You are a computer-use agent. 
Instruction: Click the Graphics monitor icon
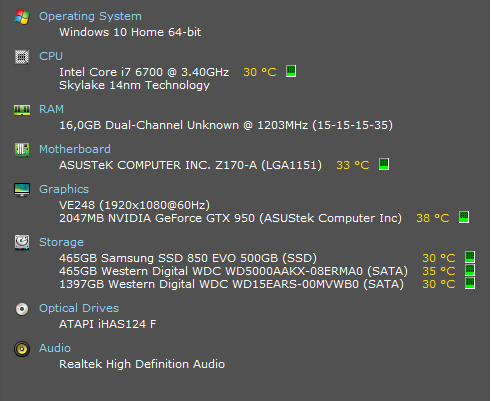tap(22, 190)
